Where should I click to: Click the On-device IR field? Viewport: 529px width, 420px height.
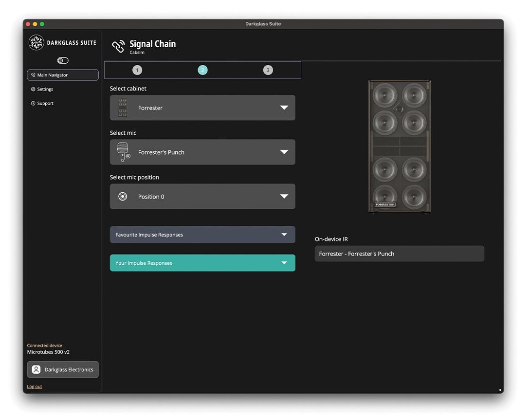(400, 254)
